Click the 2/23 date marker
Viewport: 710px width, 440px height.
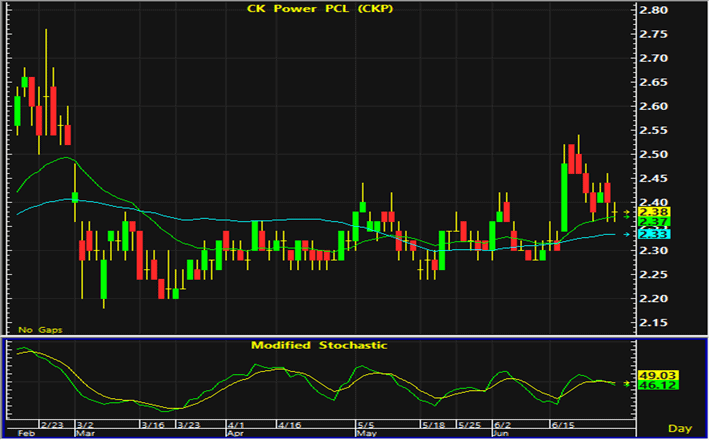coord(52,425)
